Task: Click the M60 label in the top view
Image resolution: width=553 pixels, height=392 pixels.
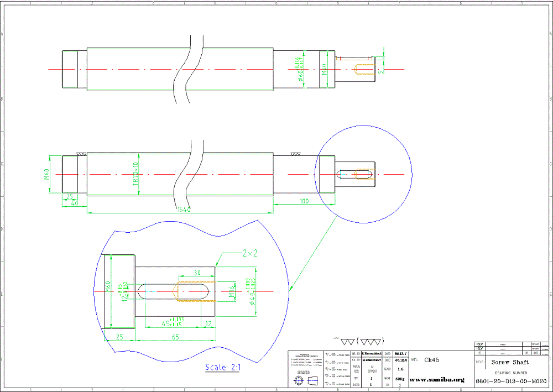Action: point(325,69)
